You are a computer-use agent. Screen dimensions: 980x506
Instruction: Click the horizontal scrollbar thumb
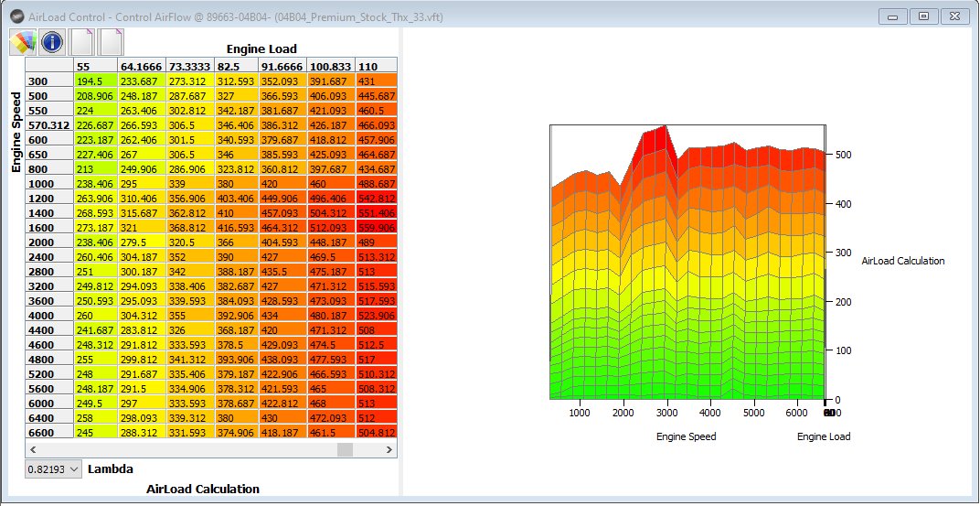click(345, 449)
